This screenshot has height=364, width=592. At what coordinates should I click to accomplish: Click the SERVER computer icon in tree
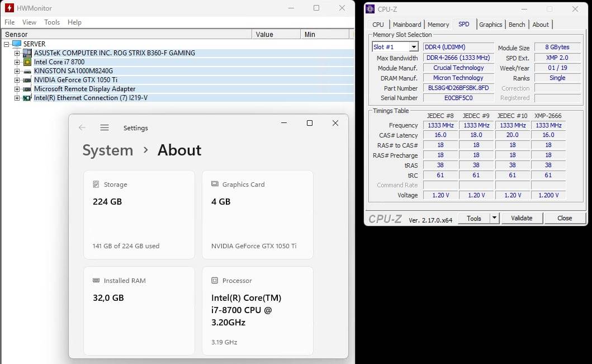(17, 44)
